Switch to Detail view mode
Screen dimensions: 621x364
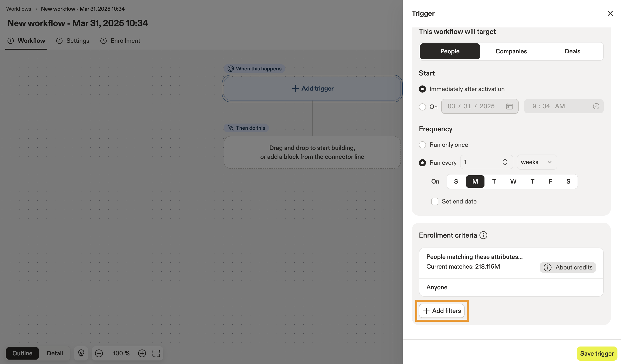click(55, 353)
